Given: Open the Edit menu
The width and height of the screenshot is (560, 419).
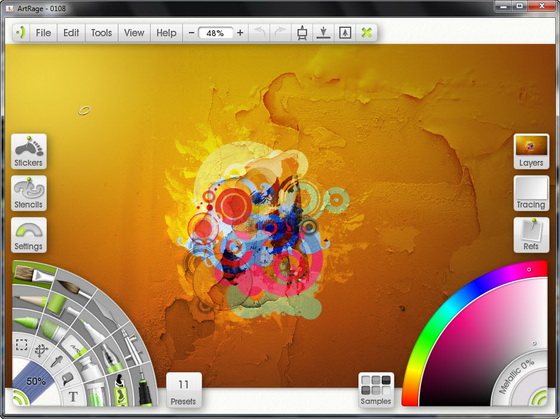Looking at the screenshot, I should [x=71, y=33].
